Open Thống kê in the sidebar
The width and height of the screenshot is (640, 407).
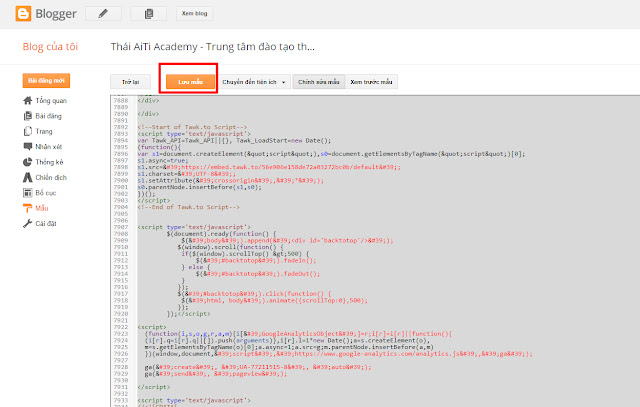pyautogui.click(x=49, y=162)
